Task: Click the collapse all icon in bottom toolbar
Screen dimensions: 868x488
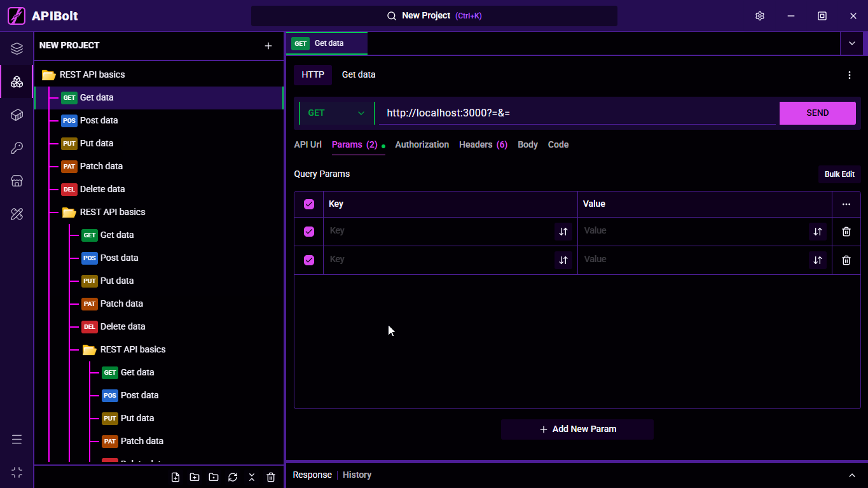Action: click(252, 477)
